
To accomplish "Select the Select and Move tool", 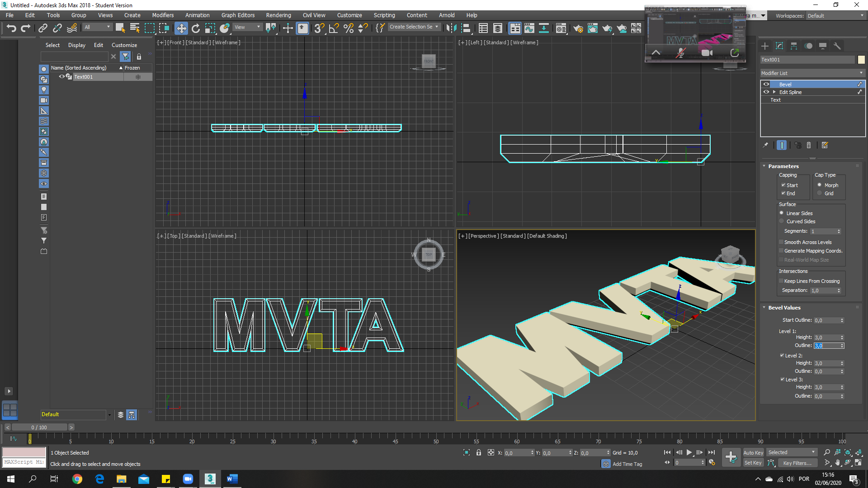I will pos(181,28).
